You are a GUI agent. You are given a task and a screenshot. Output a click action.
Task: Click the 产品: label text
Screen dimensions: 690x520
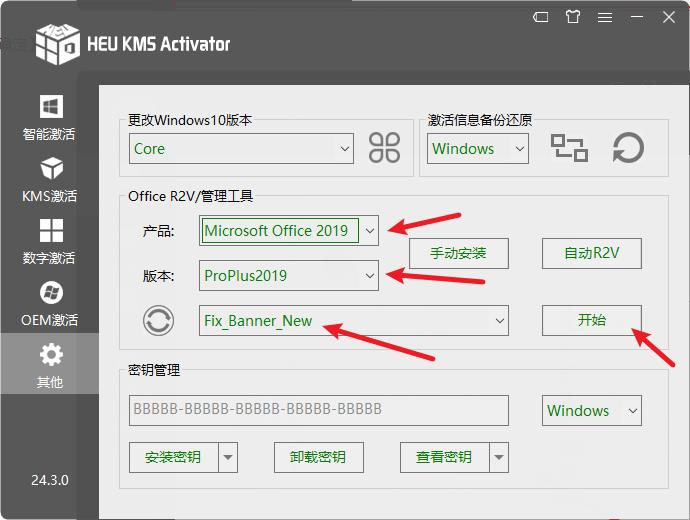158,231
